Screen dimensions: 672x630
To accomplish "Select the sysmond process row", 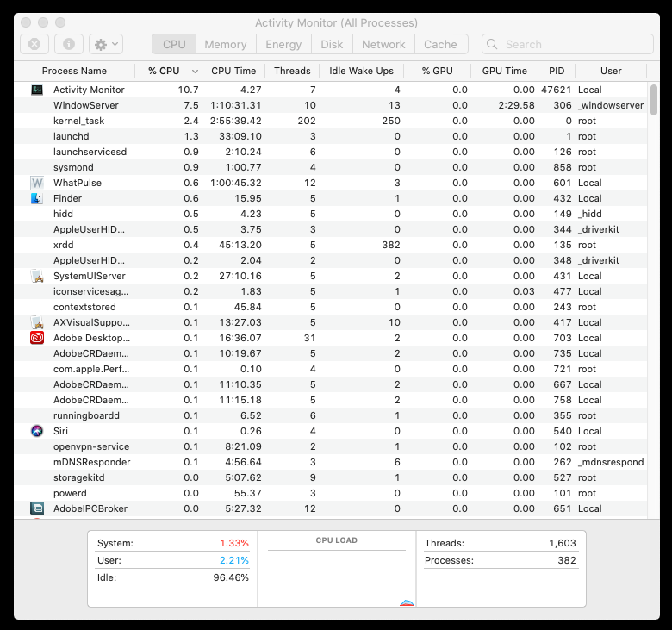I will click(331, 167).
